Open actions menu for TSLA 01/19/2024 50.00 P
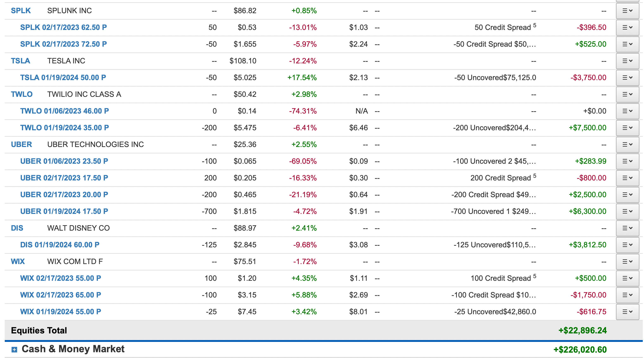Screen dimensions: 644x358 [x=627, y=77]
